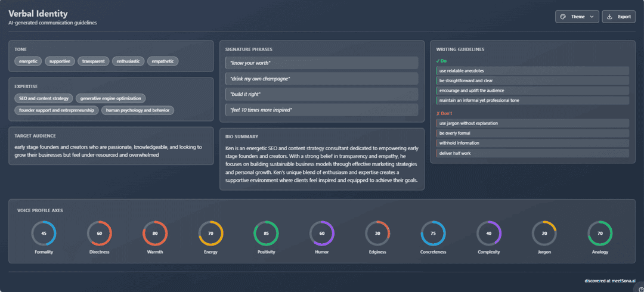
Task: Click the Verbal Identity page title
Action: coord(38,14)
